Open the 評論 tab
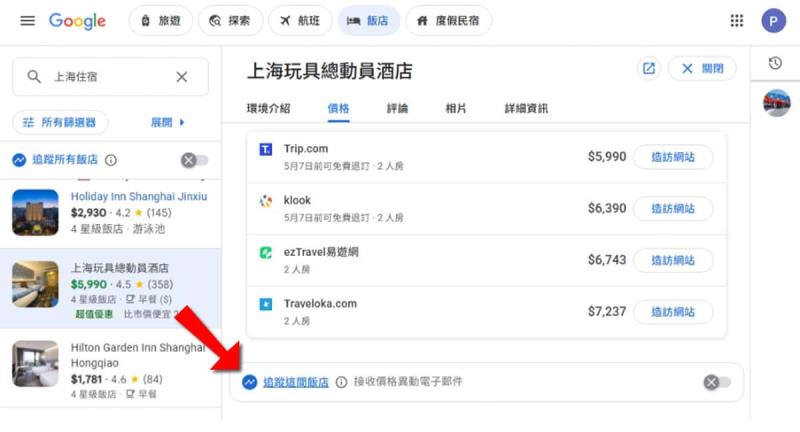Viewport: 800px width, 432px height. 397,108
